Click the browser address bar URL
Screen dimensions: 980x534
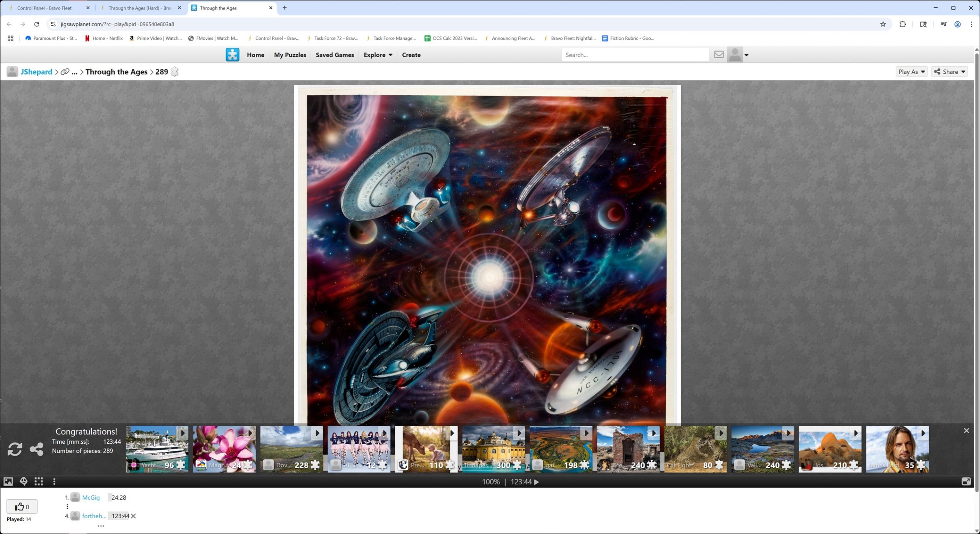[117, 24]
